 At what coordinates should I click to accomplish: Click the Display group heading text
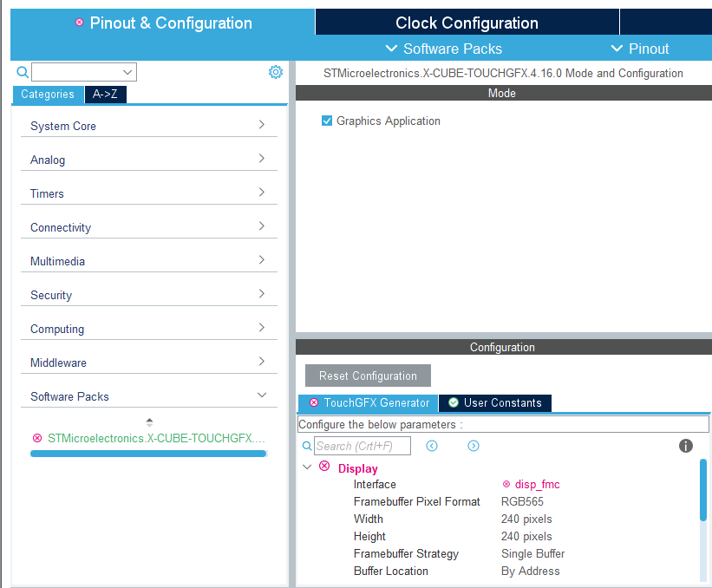(x=358, y=468)
